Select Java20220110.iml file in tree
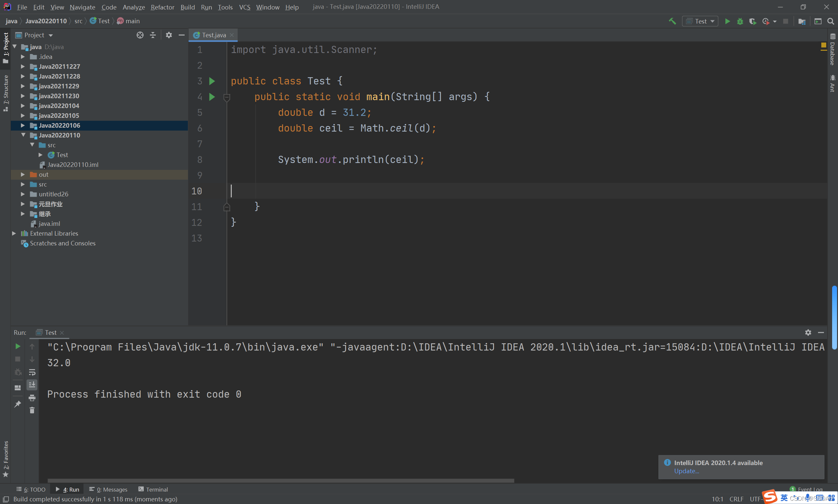Image resolution: width=838 pixels, height=504 pixels. (x=73, y=165)
